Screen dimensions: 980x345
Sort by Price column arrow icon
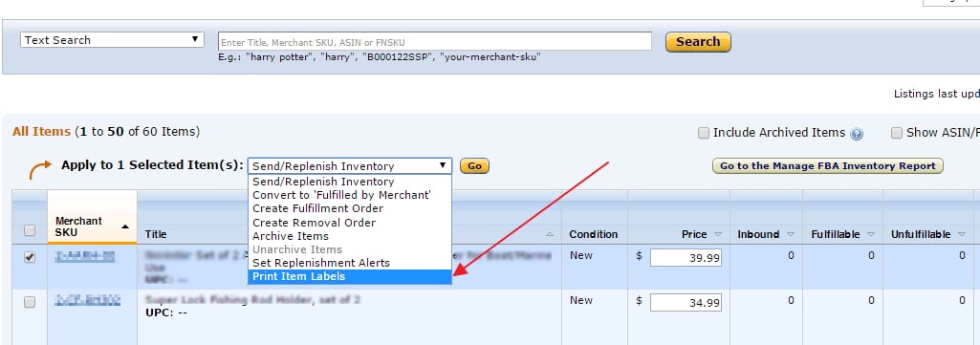pos(718,234)
